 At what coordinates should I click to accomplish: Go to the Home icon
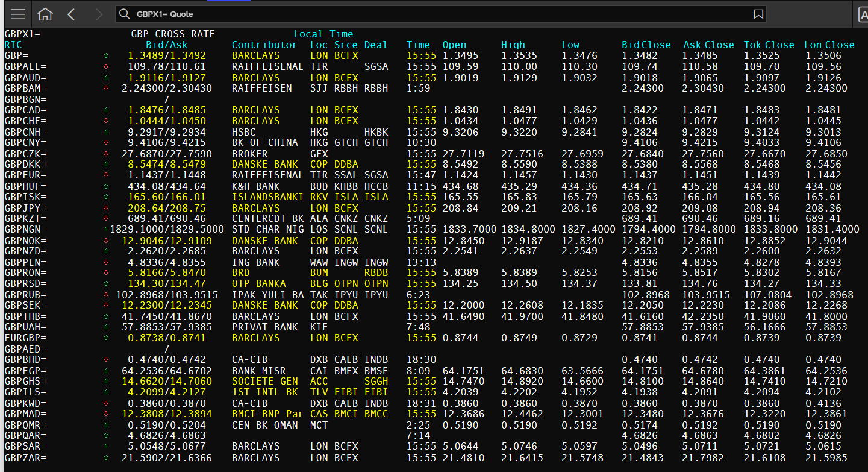click(45, 14)
